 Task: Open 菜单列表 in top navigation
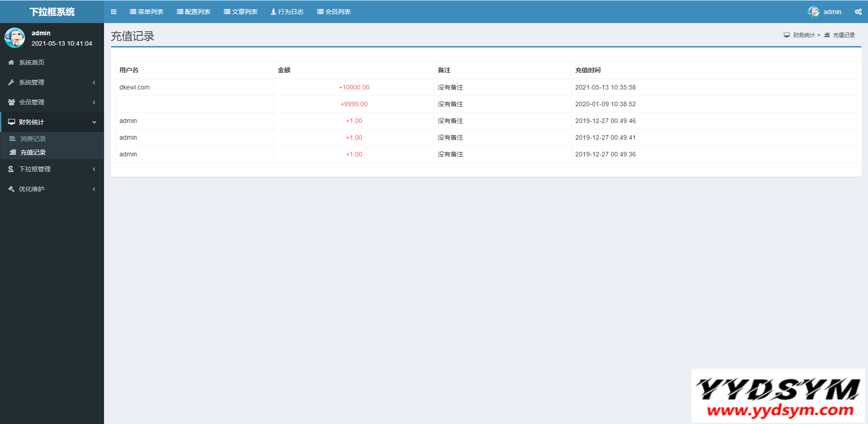coord(147,12)
